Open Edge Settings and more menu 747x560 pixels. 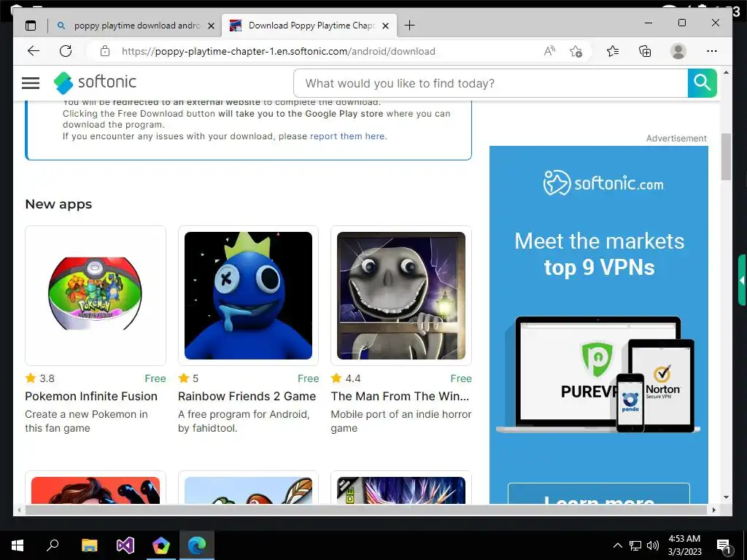click(712, 51)
